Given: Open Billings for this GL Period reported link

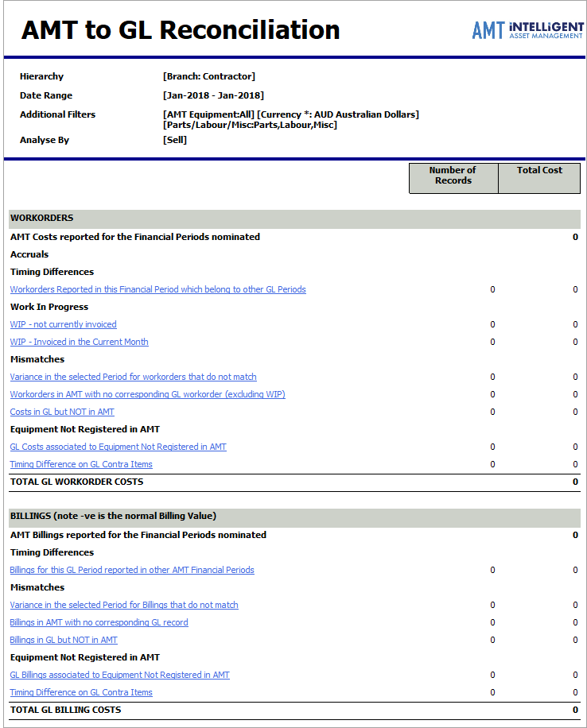Looking at the screenshot, I should pos(132,570).
